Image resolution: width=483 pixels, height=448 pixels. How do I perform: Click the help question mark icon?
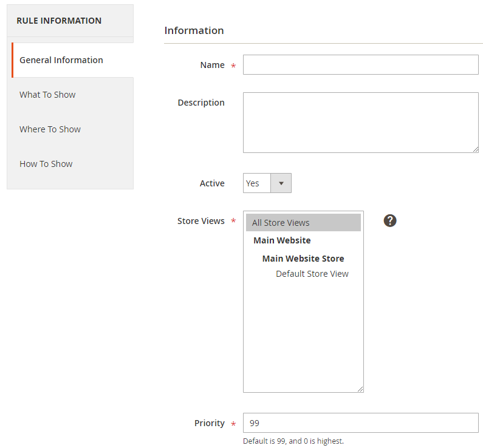click(390, 220)
